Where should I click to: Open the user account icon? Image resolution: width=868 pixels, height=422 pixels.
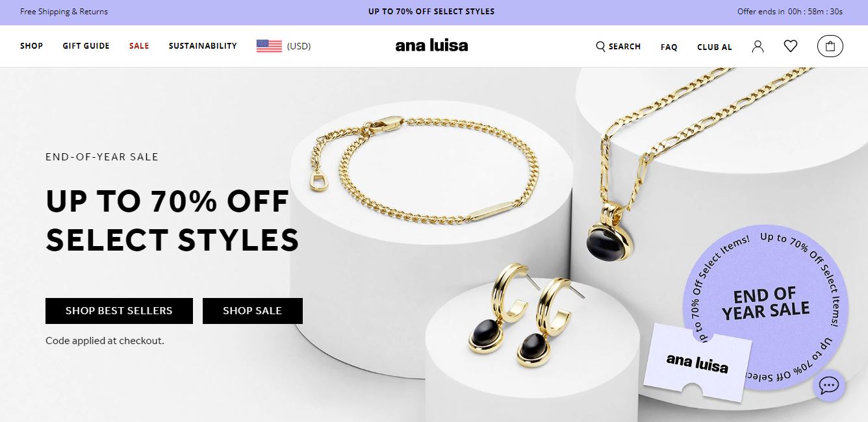tap(758, 46)
